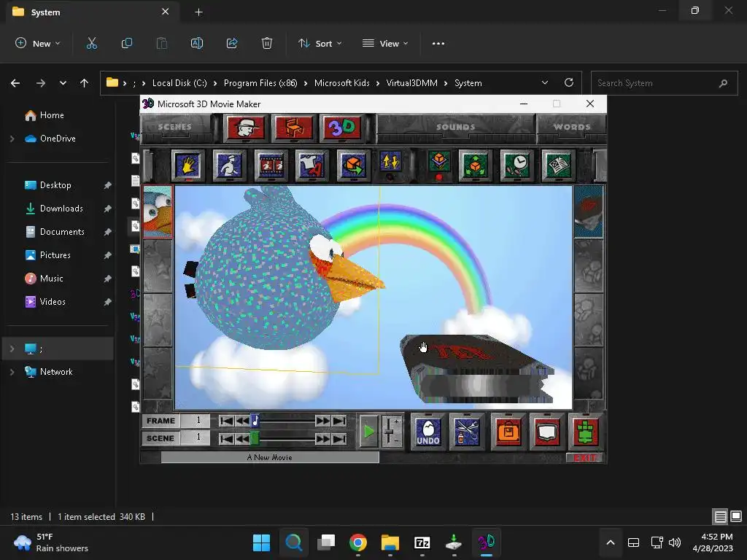747x560 pixels.
Task: Jump to first frame in FRAME row
Action: pos(226,421)
